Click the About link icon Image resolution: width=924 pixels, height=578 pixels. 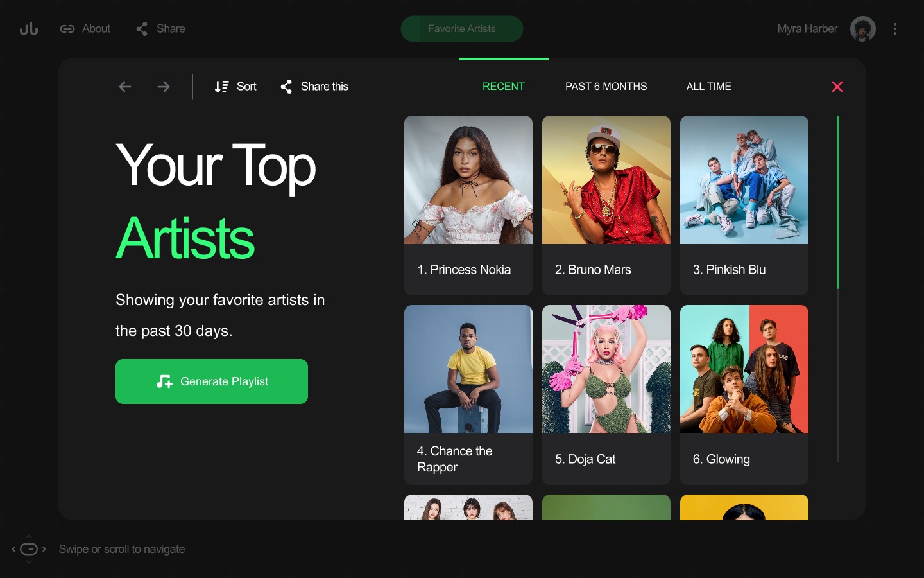pos(67,29)
